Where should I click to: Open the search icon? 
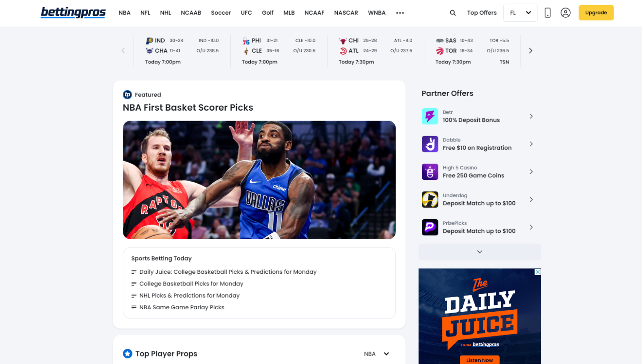pyautogui.click(x=453, y=13)
